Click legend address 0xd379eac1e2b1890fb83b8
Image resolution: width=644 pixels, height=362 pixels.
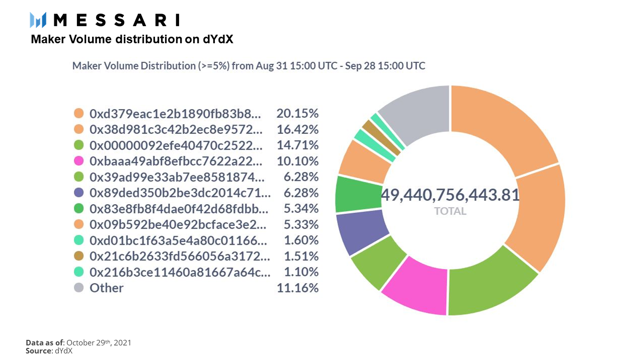tap(176, 114)
